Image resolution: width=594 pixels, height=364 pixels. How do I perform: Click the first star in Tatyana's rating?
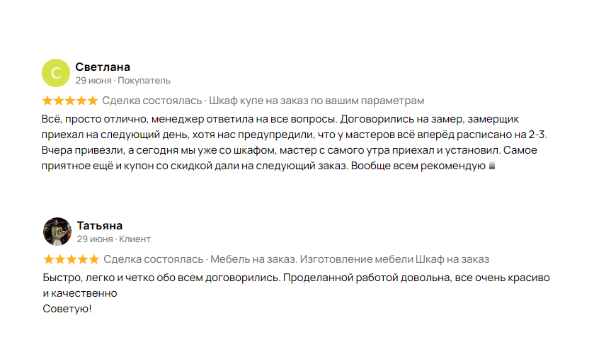click(49, 259)
